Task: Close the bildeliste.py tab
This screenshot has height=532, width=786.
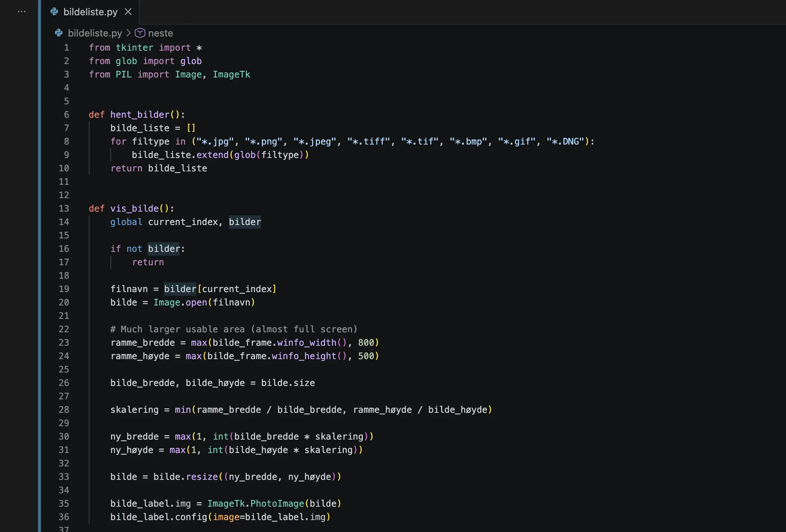Action: tap(128, 12)
